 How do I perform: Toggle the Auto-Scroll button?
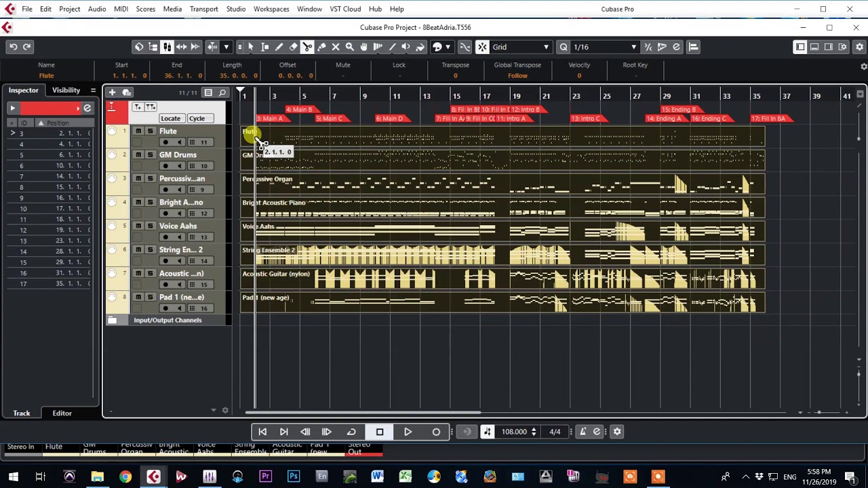tap(212, 47)
